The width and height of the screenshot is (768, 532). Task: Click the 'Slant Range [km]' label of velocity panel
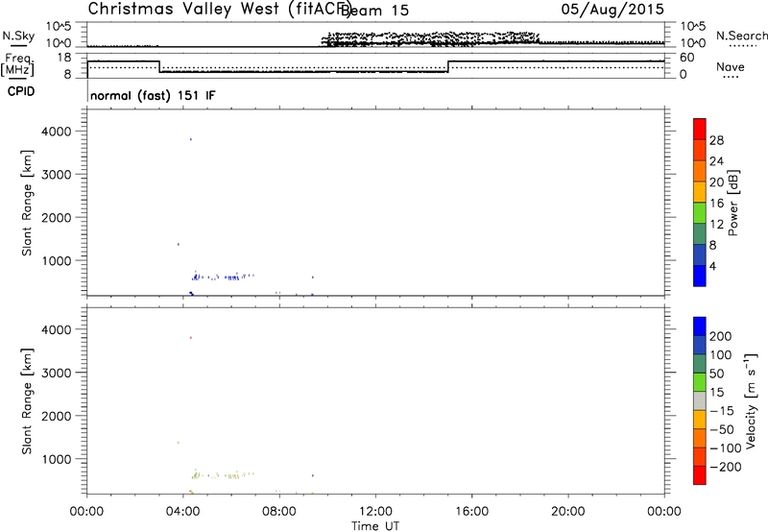point(27,401)
